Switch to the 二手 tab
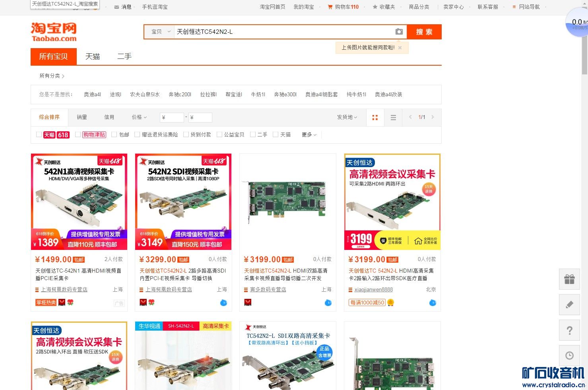Viewport: 588px width, 390px height. (x=124, y=57)
